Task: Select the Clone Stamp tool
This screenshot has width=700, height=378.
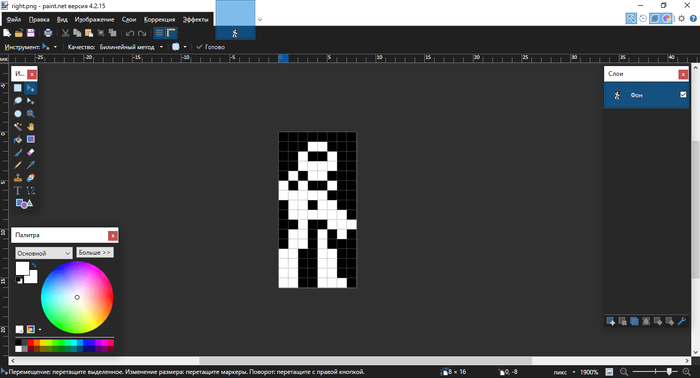Action: click(18, 178)
